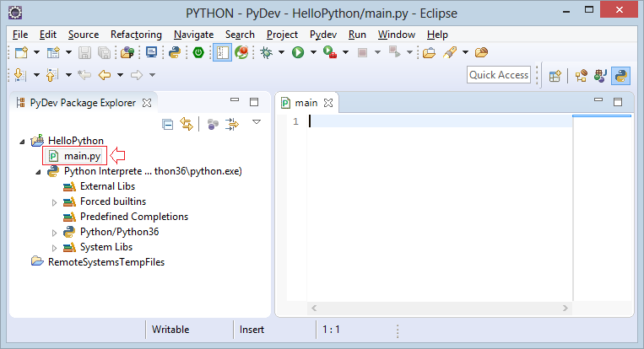
Task: Click the Collapse All icon in Package Explorer
Action: [x=168, y=124]
